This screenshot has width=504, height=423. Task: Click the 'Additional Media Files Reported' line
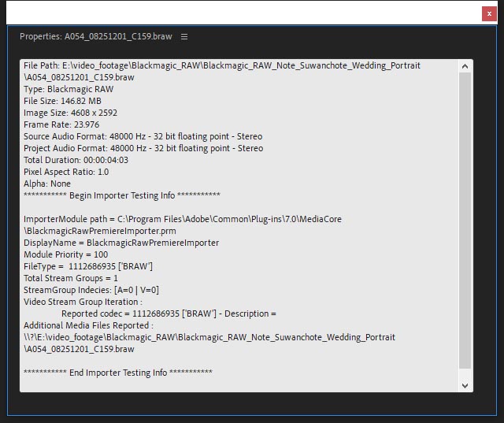[x=88, y=325]
